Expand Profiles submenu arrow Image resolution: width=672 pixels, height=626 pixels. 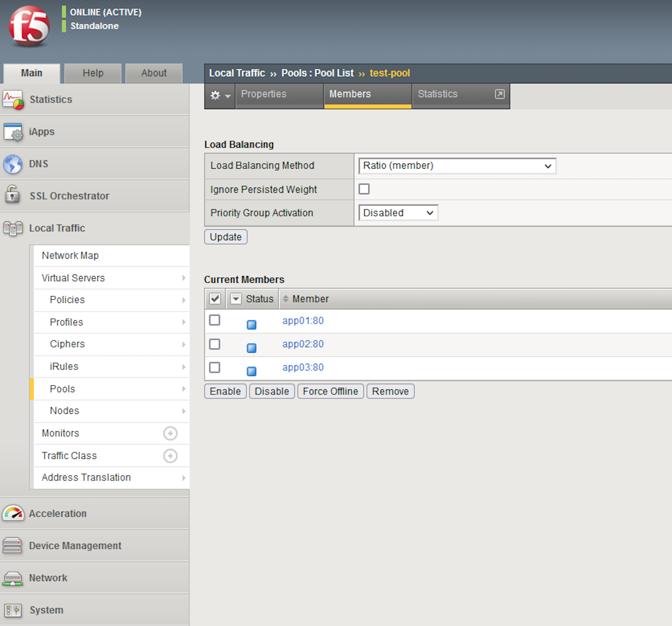click(184, 322)
